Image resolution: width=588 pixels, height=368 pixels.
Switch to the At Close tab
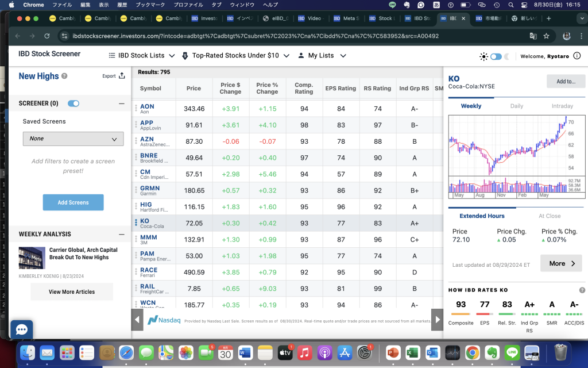pyautogui.click(x=550, y=216)
